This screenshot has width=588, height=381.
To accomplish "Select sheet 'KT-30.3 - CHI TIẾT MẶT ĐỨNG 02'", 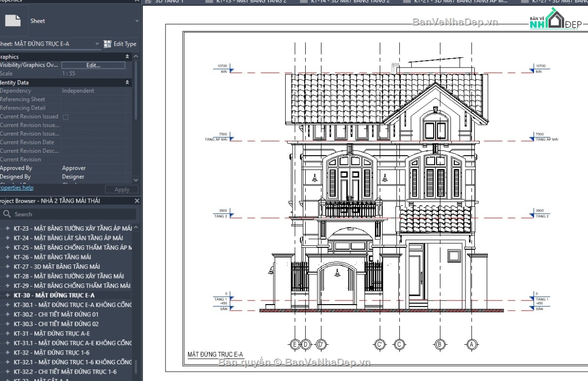I will click(x=56, y=324).
